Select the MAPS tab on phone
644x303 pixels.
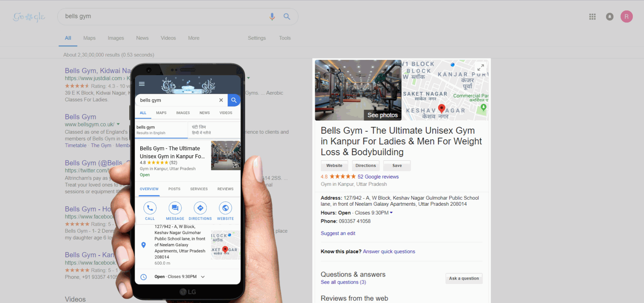tap(161, 113)
